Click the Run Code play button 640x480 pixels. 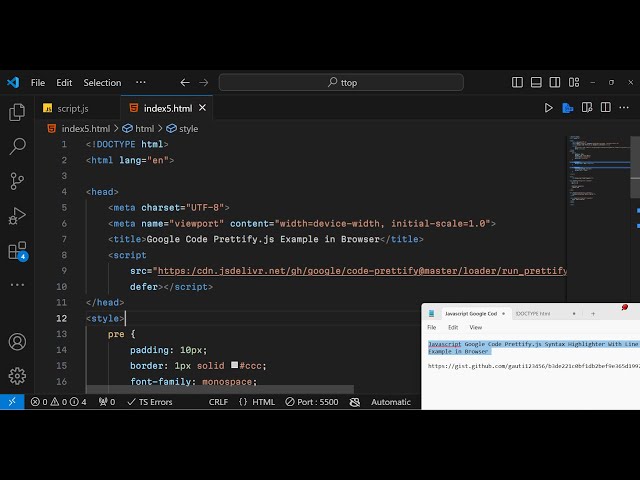548,108
